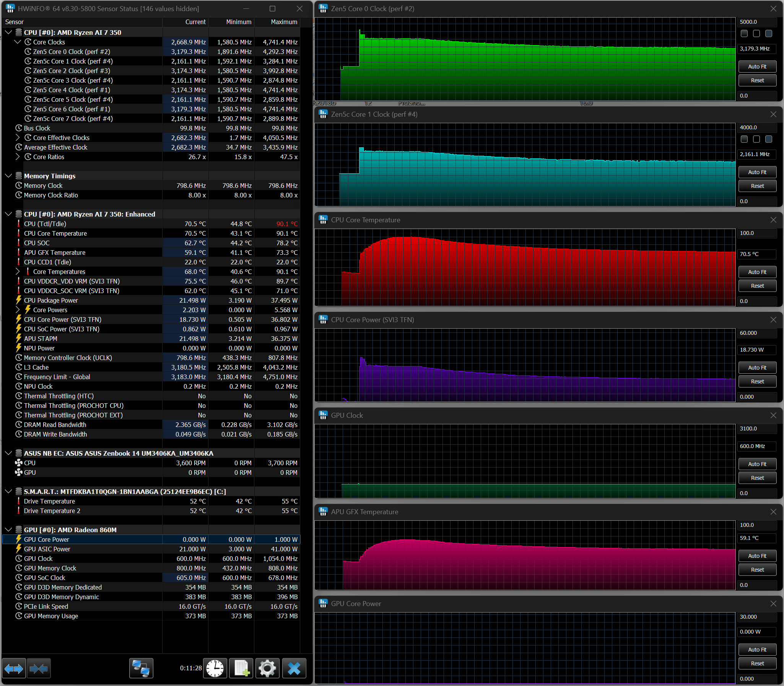Screen dimensions: 784x686
Task: Open the remote network monitors icon
Action: click(x=141, y=668)
